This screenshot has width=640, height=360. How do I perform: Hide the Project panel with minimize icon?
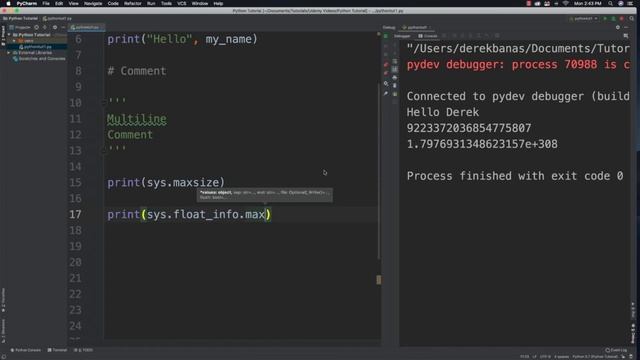pos(63,27)
